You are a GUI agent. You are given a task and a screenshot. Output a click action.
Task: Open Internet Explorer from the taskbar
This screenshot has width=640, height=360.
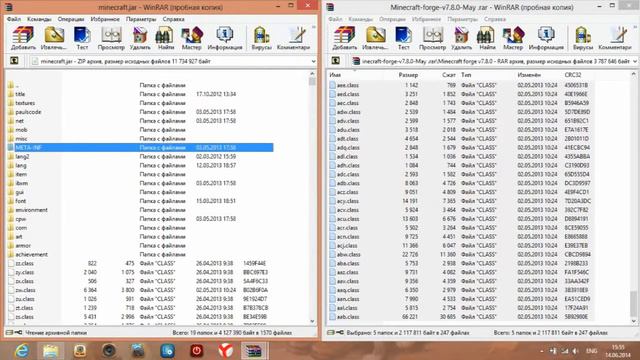[21, 351]
